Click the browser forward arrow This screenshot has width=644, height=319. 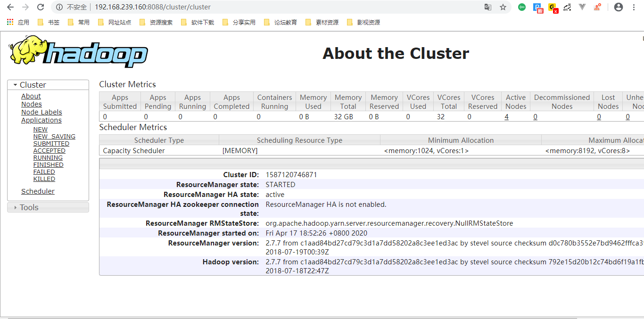[25, 7]
